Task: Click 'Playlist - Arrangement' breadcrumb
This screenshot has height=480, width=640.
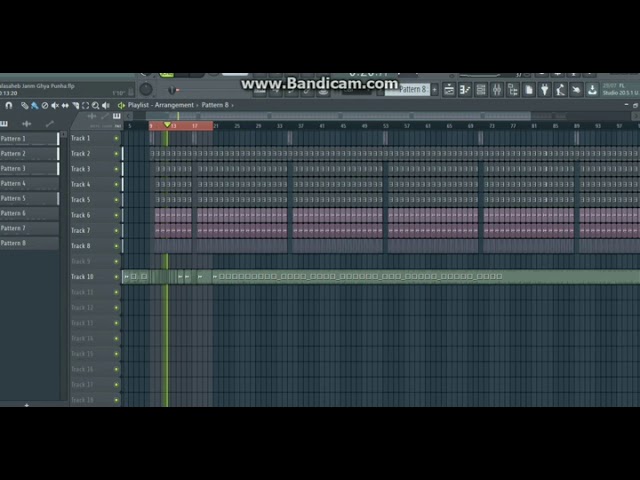Action: [x=161, y=105]
